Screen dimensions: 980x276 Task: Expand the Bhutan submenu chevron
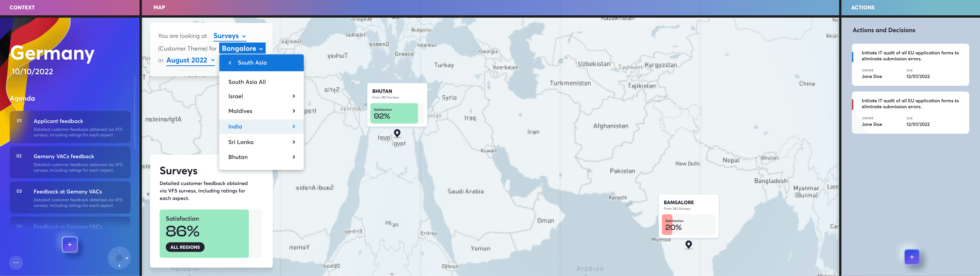(x=294, y=157)
